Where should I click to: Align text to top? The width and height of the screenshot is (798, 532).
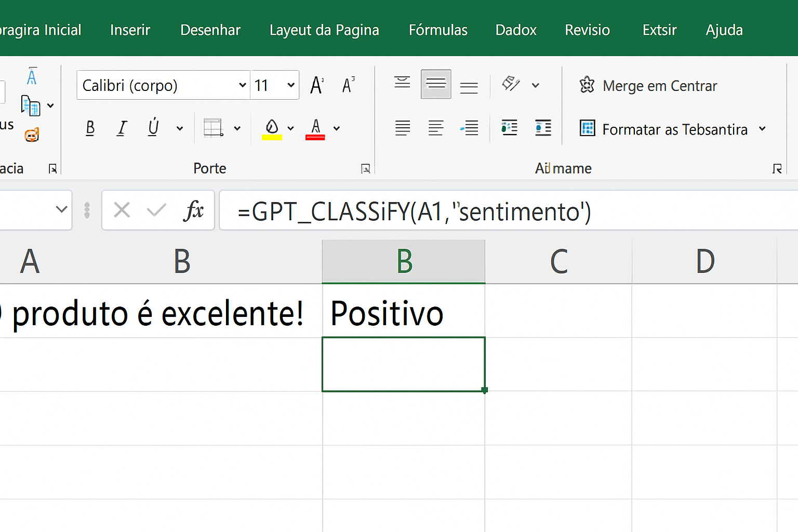(402, 83)
